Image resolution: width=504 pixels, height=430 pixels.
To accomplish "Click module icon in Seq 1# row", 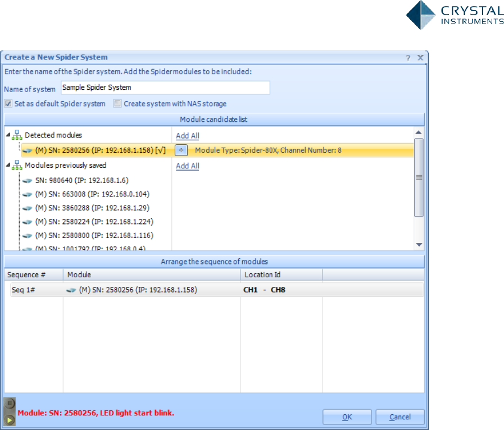I will [x=71, y=290].
